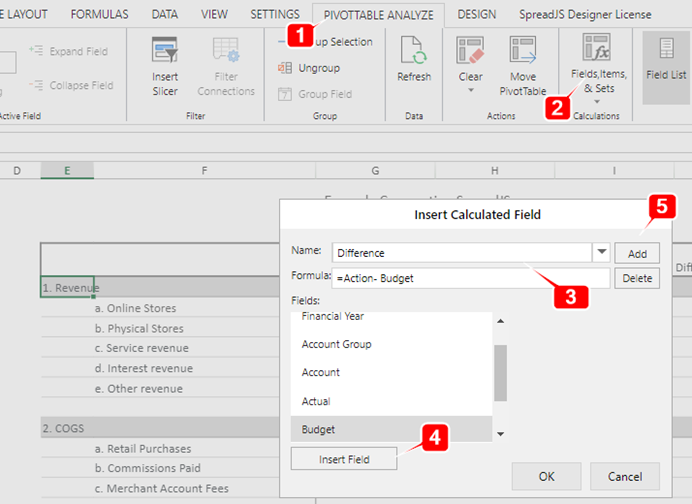
Task: Click the 2. COGS row
Action: pyautogui.click(x=160, y=428)
